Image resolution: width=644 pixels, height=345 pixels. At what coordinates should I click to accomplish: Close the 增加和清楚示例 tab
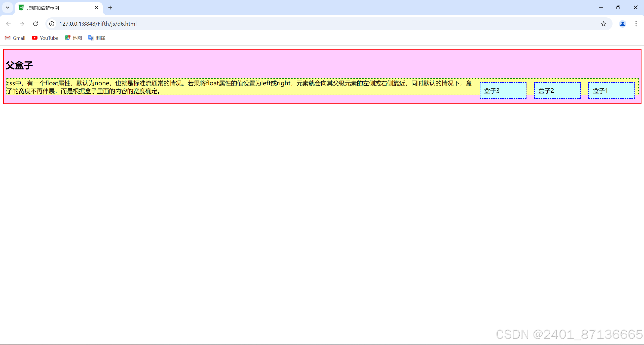click(x=97, y=8)
